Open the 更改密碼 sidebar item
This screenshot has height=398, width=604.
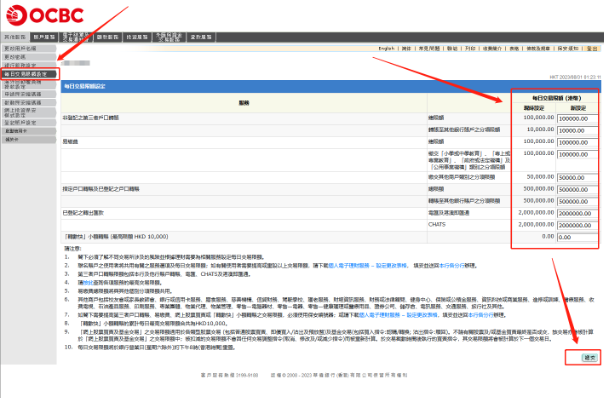(x=29, y=57)
